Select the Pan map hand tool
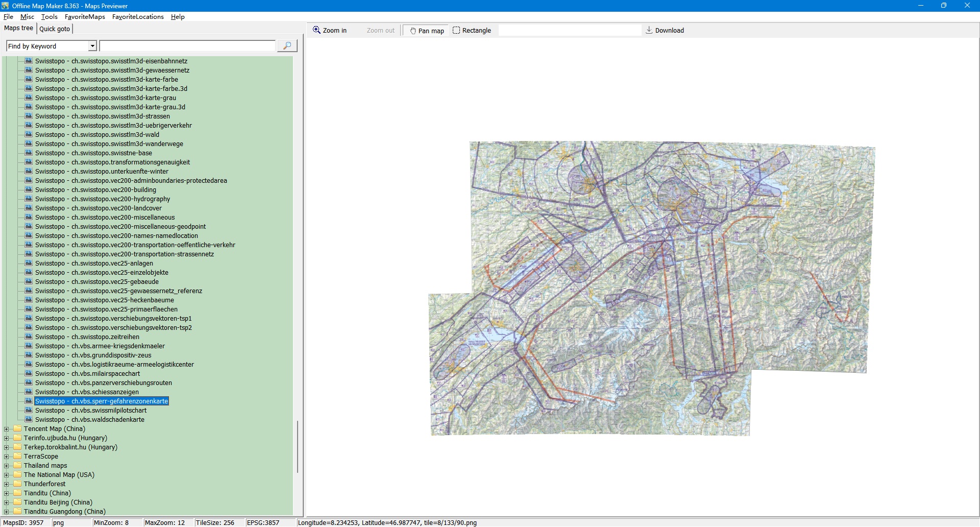Viewport: 980px width, 527px height. [x=426, y=31]
